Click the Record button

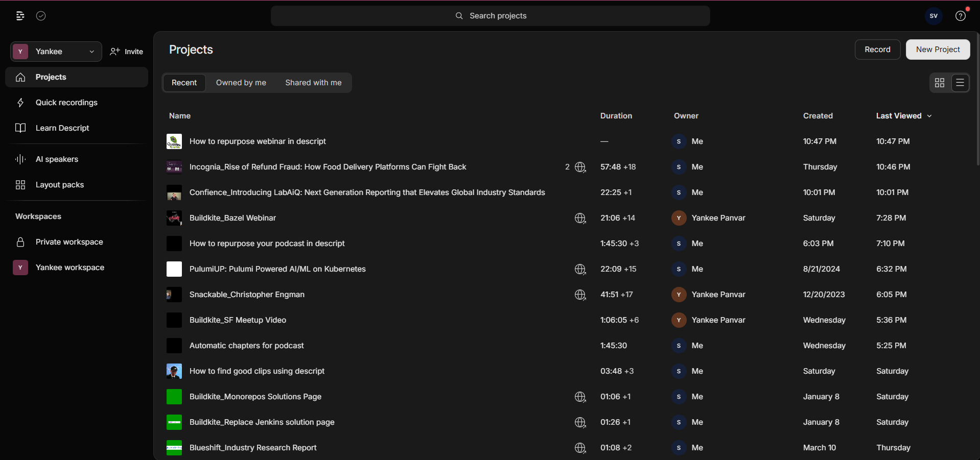[x=877, y=50]
